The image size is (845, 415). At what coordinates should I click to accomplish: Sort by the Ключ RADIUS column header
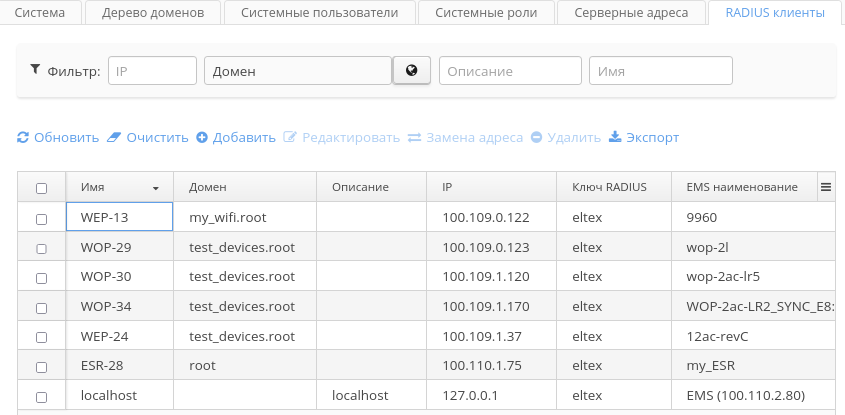click(x=609, y=188)
